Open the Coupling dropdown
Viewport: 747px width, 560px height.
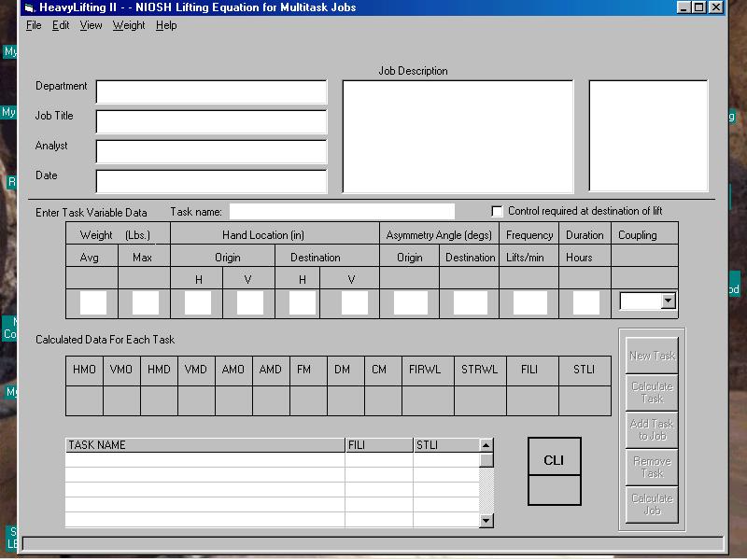pyautogui.click(x=666, y=301)
